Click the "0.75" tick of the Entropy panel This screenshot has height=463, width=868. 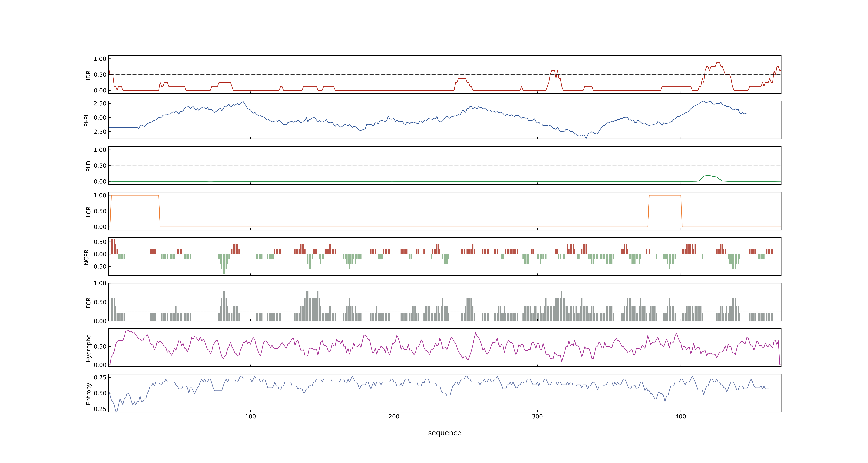100,377
